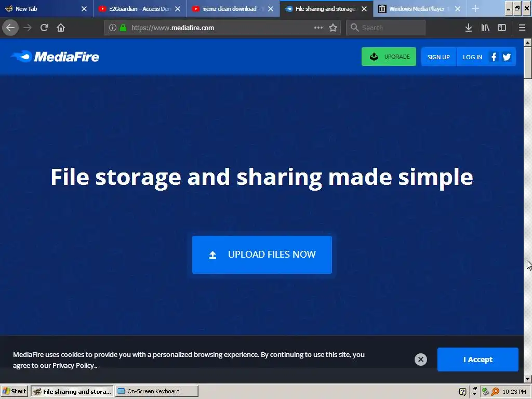Close the File sharing and storage tab
The image size is (532, 399).
[364, 9]
